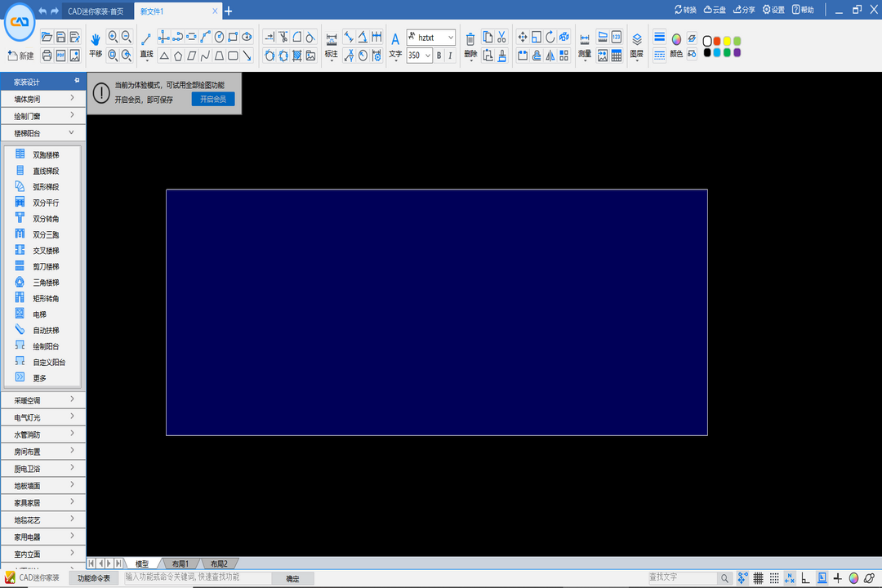Click the delete trash can icon
Viewport: 882px width, 588px height.
[x=470, y=38]
